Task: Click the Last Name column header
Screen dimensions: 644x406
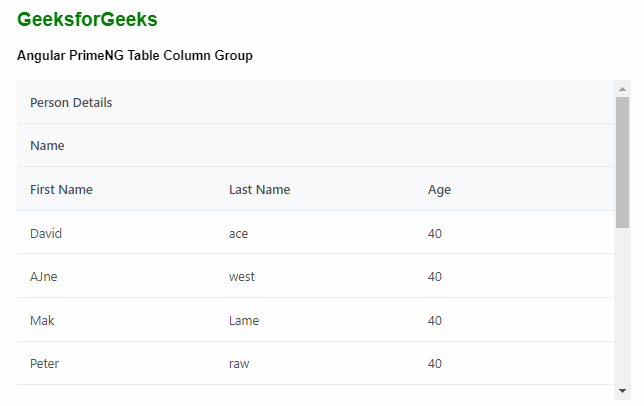Action: (259, 189)
